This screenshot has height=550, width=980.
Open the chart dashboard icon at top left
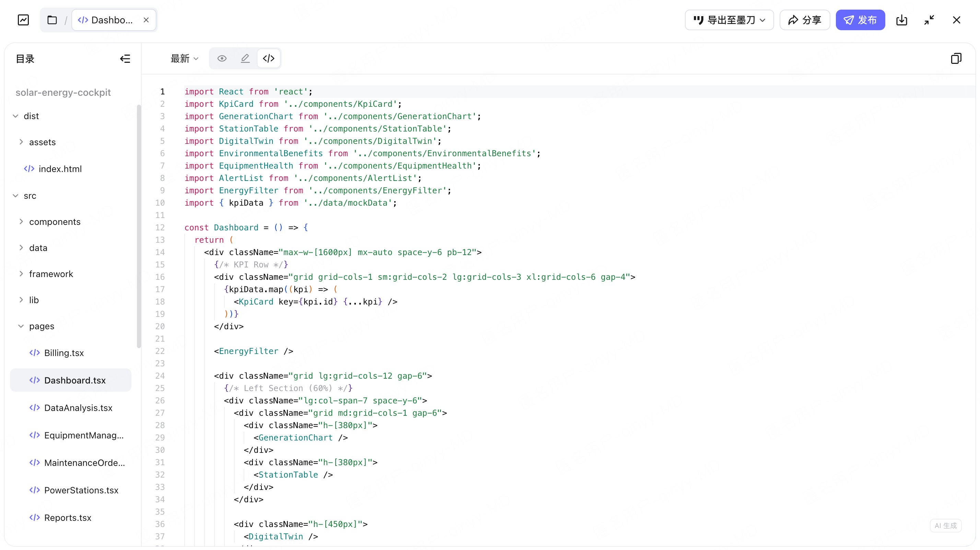[23, 20]
